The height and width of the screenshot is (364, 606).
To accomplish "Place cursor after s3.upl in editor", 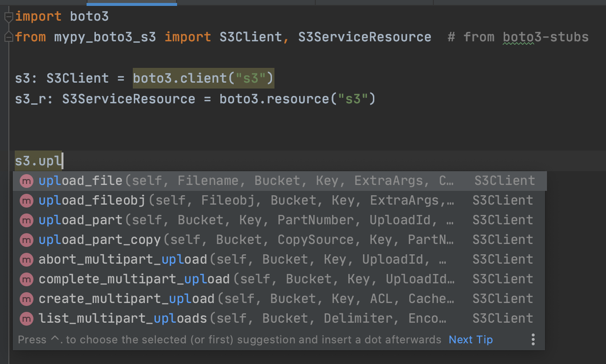I will [62, 161].
